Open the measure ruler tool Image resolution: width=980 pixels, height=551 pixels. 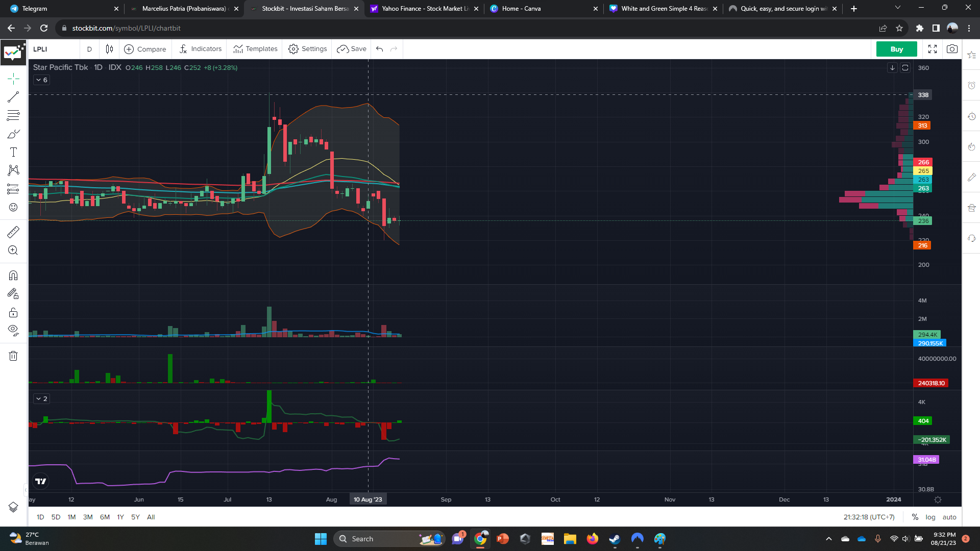tap(13, 232)
